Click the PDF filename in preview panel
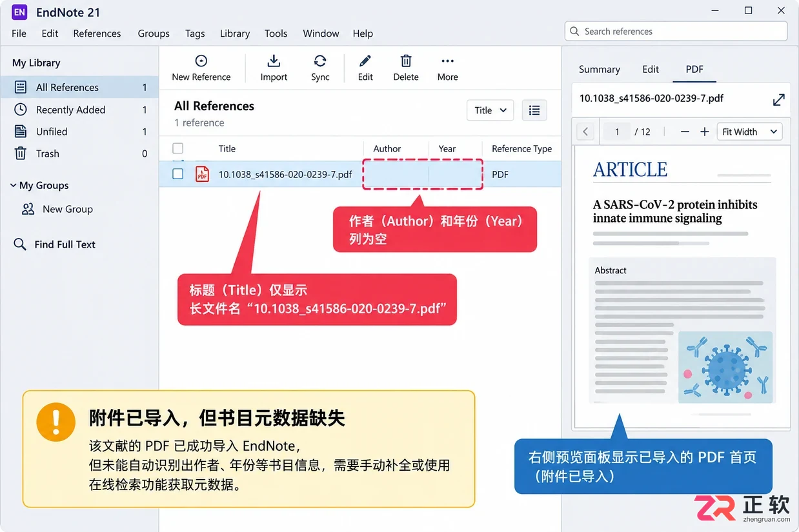Screen dimensions: 799x532 651,99
